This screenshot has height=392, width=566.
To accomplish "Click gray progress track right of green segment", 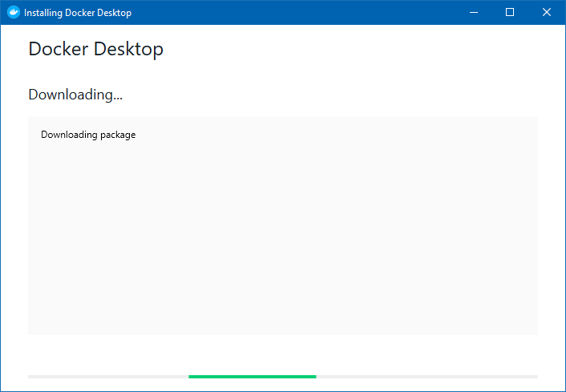I will click(x=427, y=377).
